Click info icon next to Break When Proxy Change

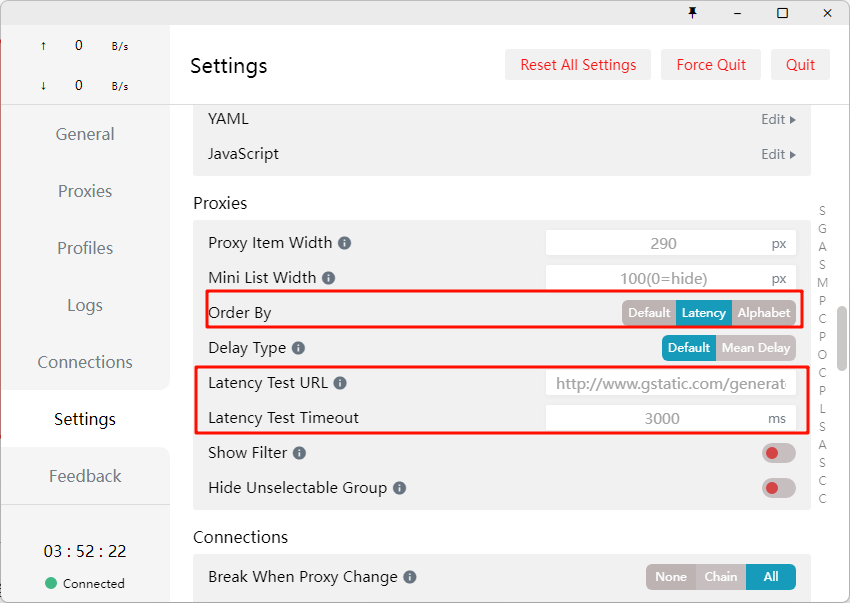click(410, 577)
